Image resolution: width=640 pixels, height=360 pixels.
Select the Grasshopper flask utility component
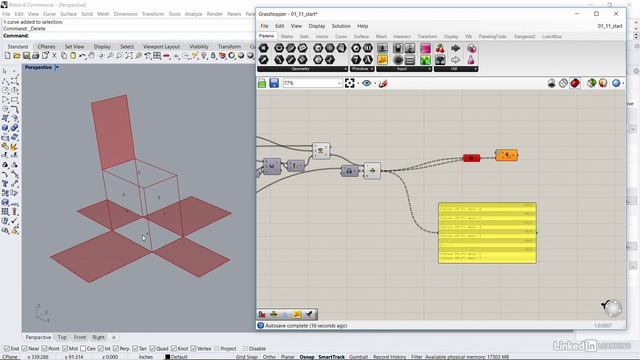point(471,60)
